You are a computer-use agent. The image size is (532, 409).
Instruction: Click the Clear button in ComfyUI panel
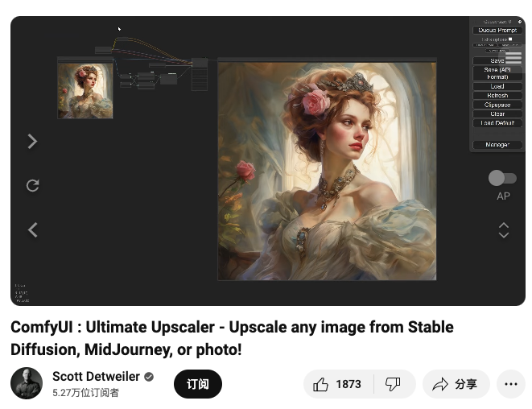(x=497, y=114)
